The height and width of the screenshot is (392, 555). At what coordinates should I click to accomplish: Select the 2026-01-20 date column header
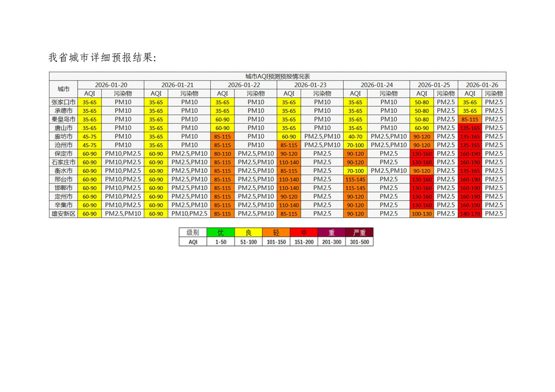111,85
